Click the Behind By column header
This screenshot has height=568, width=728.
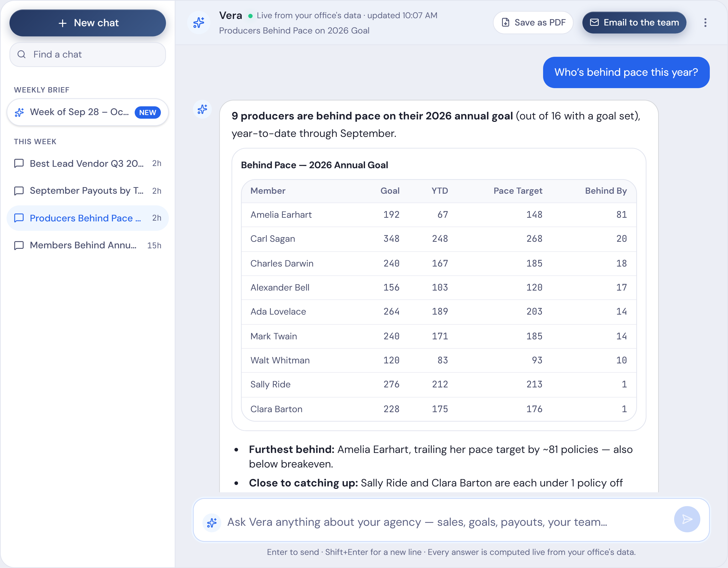point(606,191)
